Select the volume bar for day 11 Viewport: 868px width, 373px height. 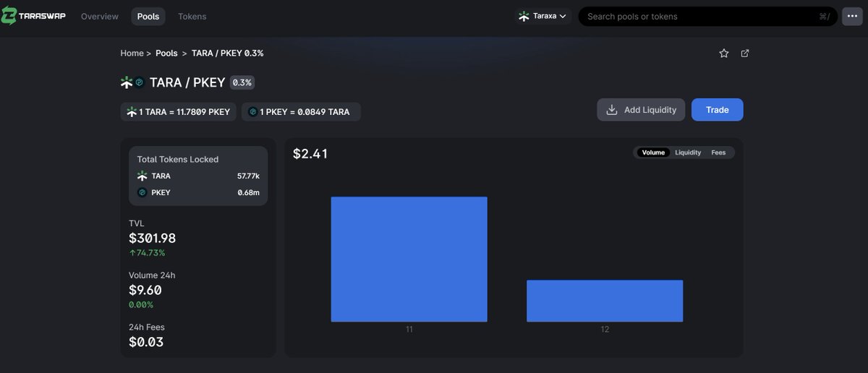(x=409, y=259)
